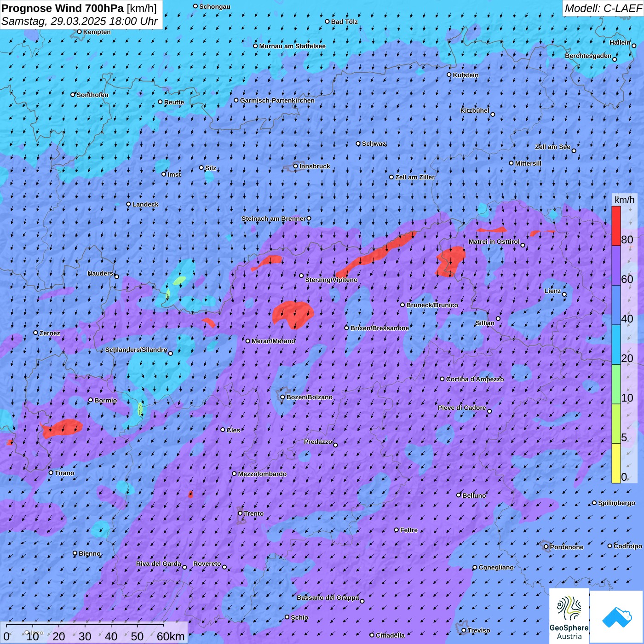Click the '60km' scale bar label
644x644 pixels.
click(x=171, y=636)
